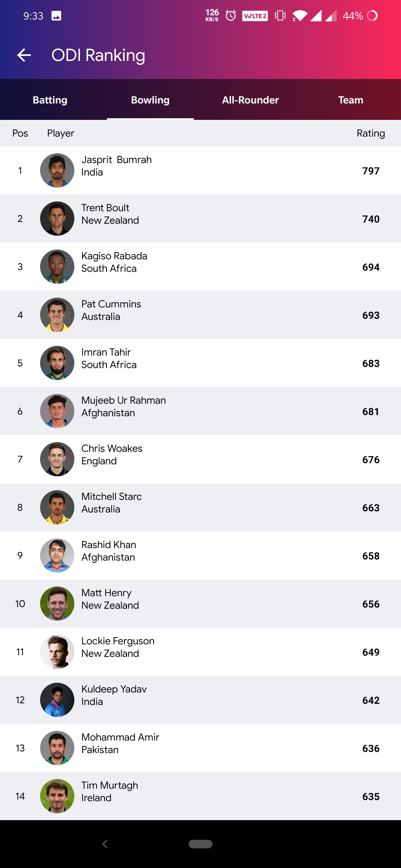Tap Rashid Khan's profile photo

click(x=57, y=555)
